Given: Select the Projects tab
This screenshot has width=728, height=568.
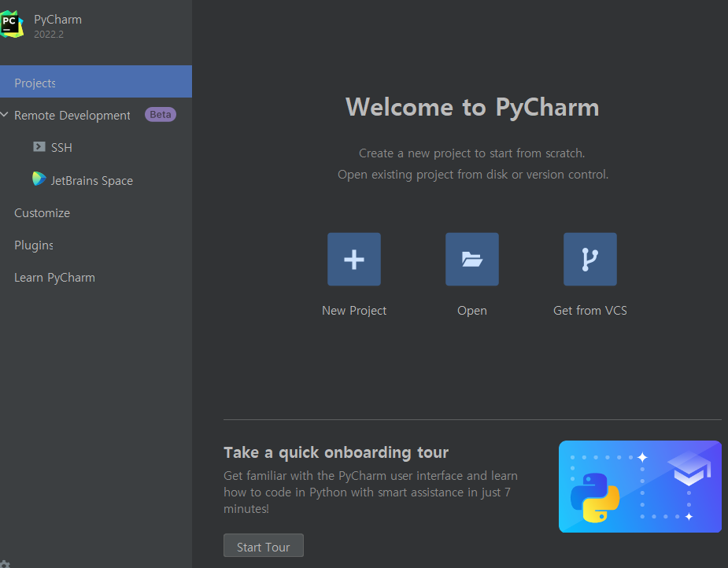Looking at the screenshot, I should click(96, 82).
